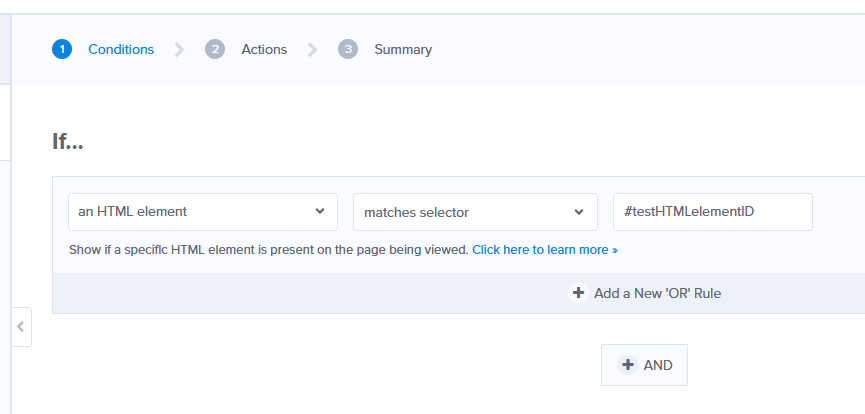
Task: Open the 'matches selector' dropdown
Action: click(x=476, y=212)
